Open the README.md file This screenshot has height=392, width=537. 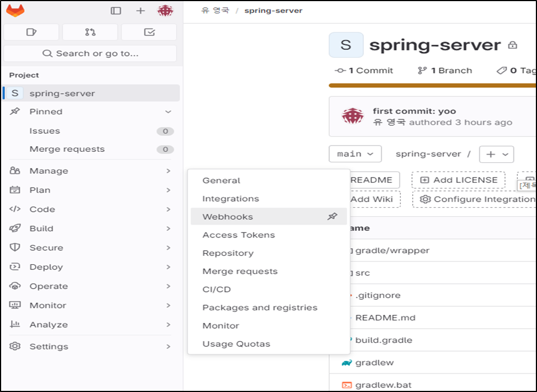[385, 318]
